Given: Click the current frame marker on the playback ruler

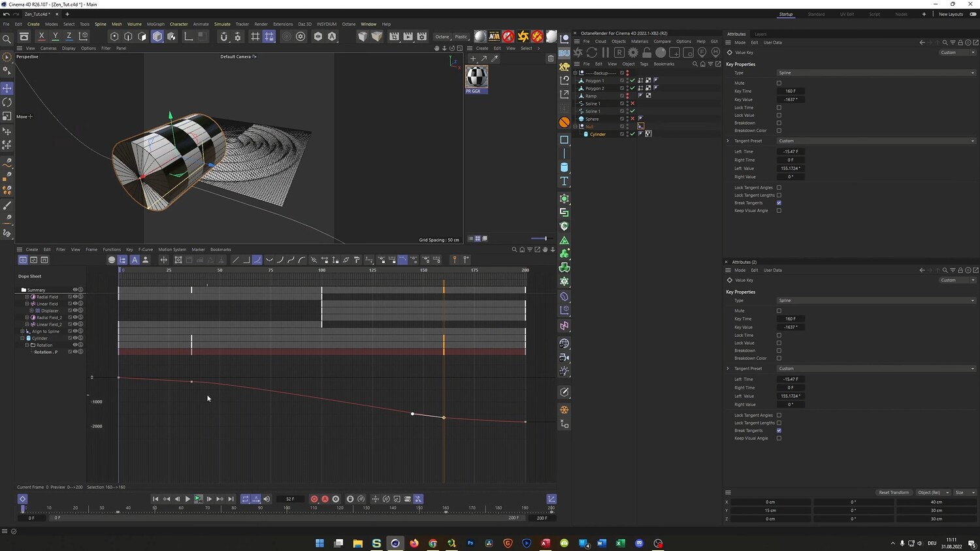Looking at the screenshot, I should 22,508.
